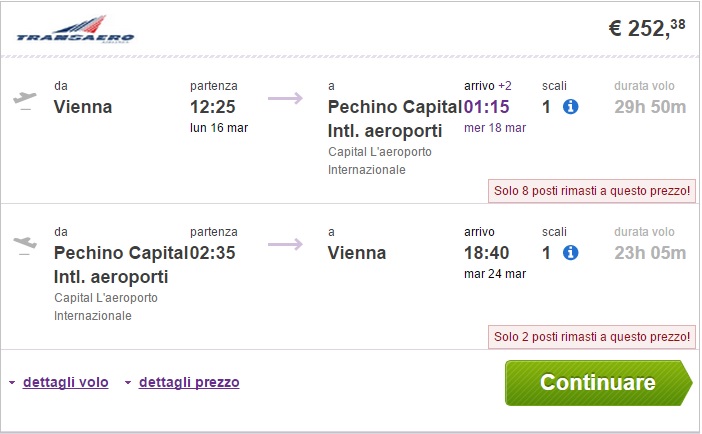This screenshot has height=434, width=702.
Task: Expand the dettagli volo section
Action: pyautogui.click(x=65, y=382)
